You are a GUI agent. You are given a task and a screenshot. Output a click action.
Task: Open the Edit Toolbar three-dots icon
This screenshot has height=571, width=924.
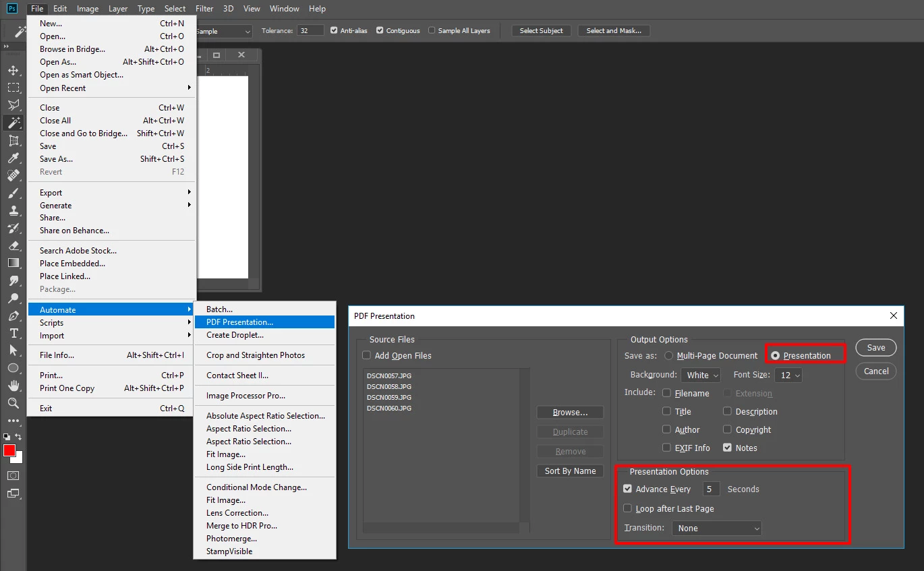pos(13,421)
